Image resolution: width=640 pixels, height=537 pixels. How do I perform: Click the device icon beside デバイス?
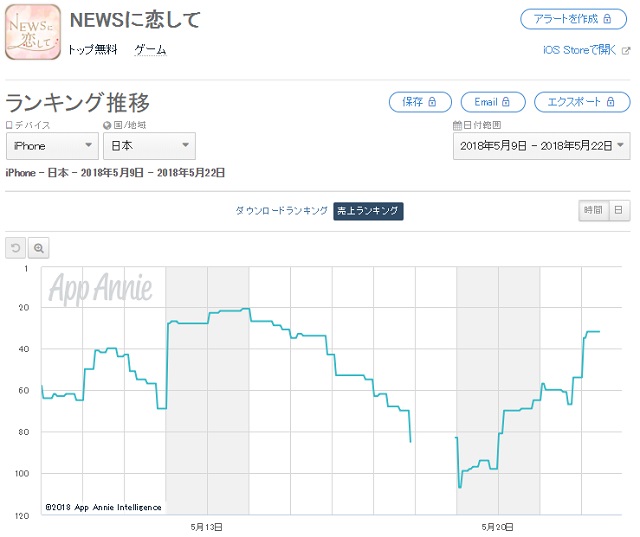click(9, 126)
